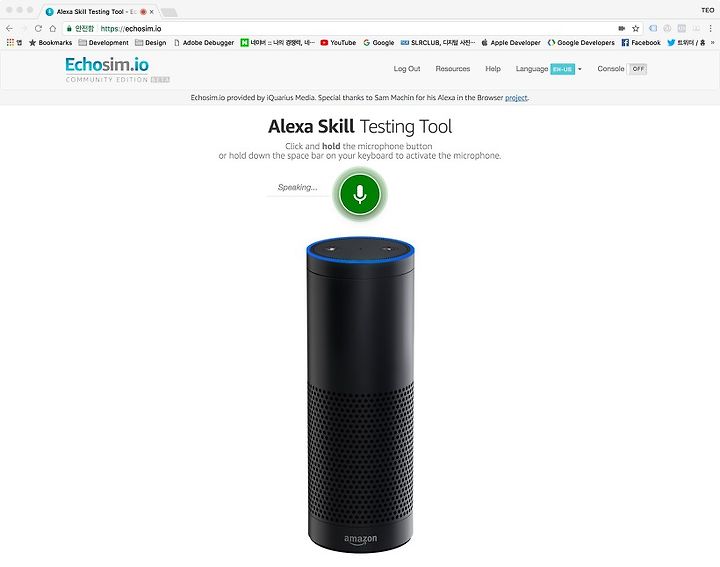Open the Chrome three-dot menu
Screen dimensions: 720x567
[710, 28]
